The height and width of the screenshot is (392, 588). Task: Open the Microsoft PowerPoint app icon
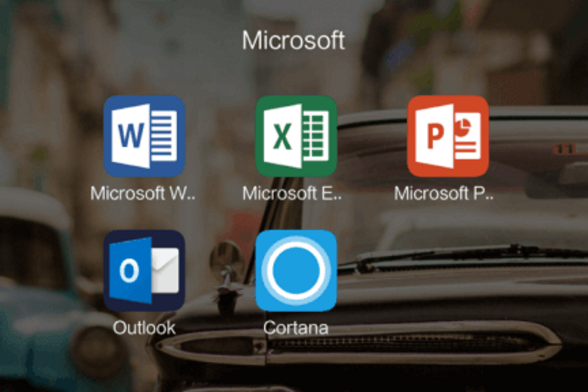pos(448,136)
